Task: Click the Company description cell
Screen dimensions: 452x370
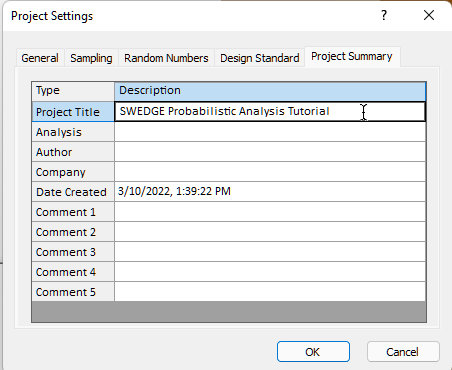Action: [270, 172]
